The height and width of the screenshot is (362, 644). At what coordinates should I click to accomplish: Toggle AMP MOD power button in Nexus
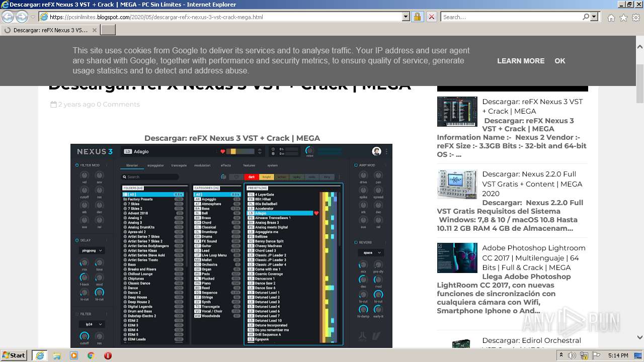[x=356, y=165]
